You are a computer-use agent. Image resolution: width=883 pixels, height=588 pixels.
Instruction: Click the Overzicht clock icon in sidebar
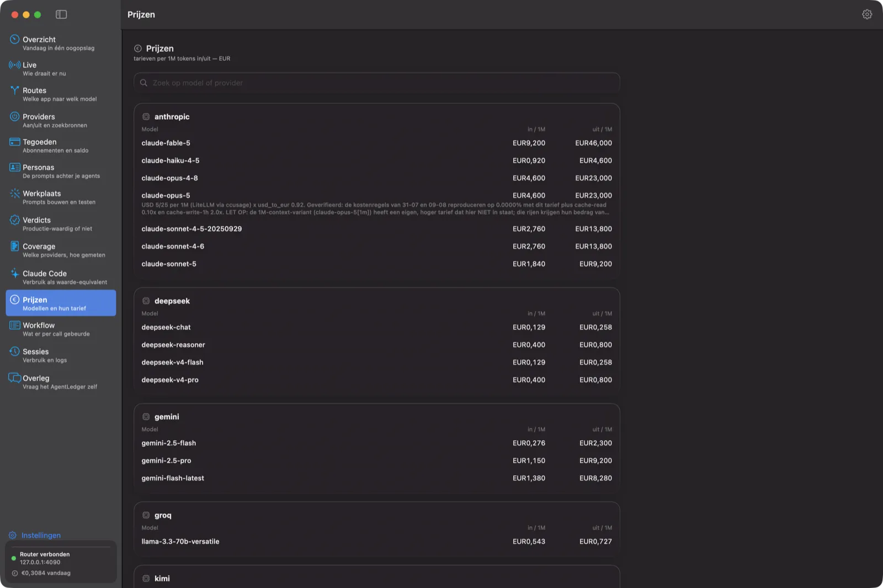point(14,39)
